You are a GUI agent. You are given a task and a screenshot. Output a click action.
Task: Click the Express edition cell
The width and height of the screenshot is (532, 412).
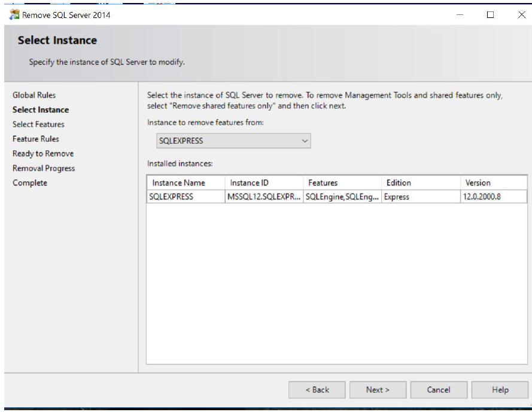421,196
